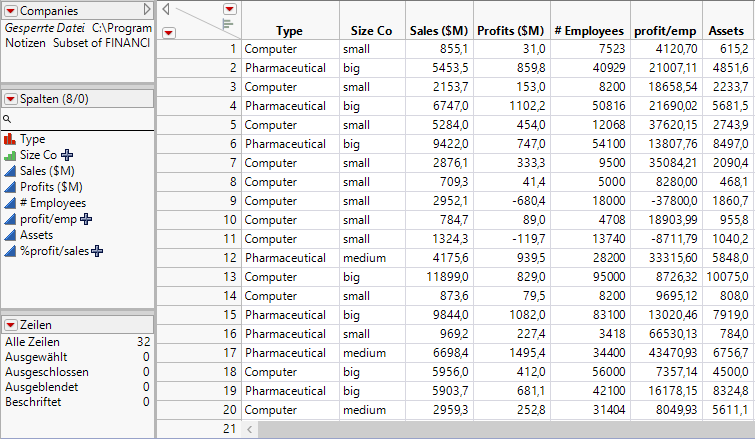Click the continuous icon next to Profits ($M)

[x=10, y=187]
